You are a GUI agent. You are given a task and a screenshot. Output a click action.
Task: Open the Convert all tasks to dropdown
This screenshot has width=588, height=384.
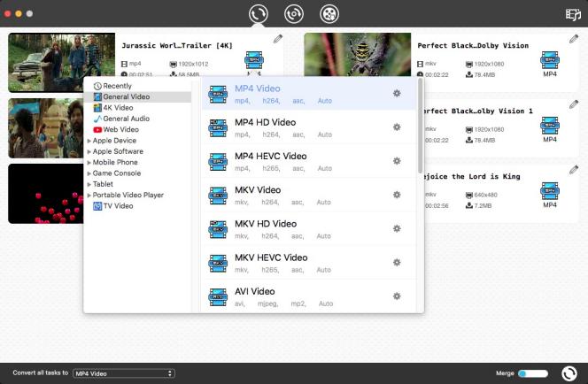click(x=123, y=373)
